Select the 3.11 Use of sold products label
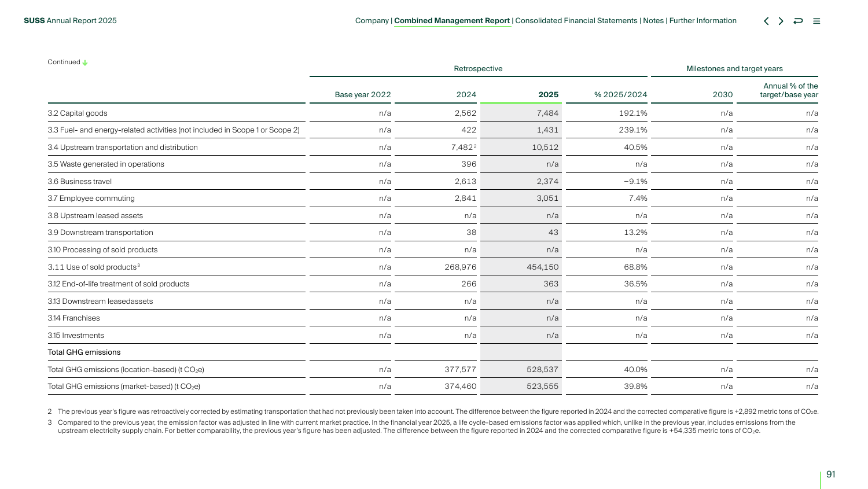 94,267
